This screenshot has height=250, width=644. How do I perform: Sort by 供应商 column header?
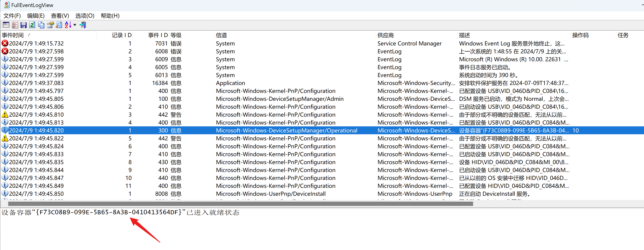(x=385, y=35)
